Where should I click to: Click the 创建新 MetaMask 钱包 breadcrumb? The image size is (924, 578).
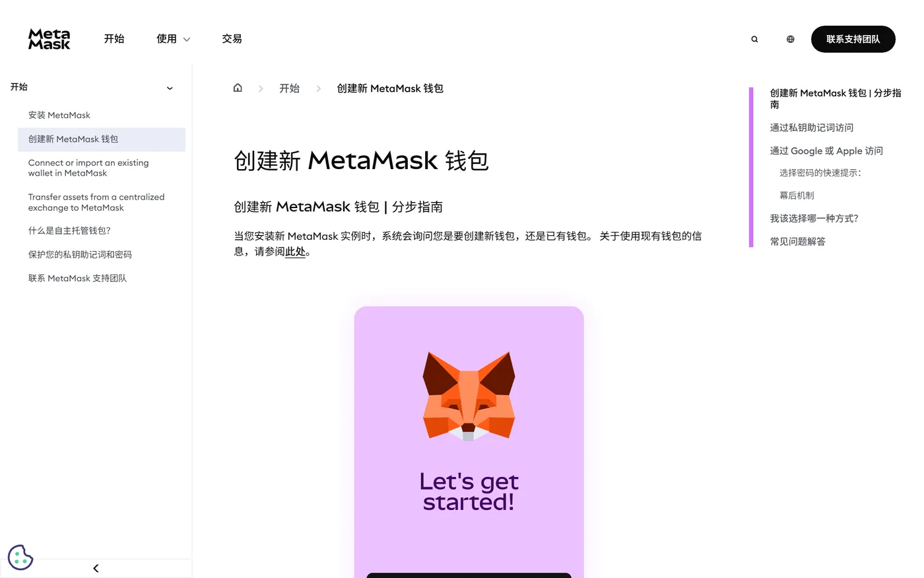pyautogui.click(x=390, y=89)
